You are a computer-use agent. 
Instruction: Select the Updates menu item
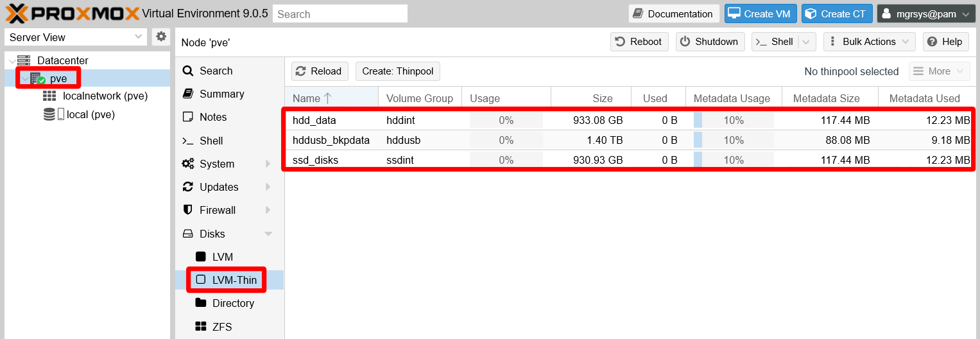pos(219,187)
